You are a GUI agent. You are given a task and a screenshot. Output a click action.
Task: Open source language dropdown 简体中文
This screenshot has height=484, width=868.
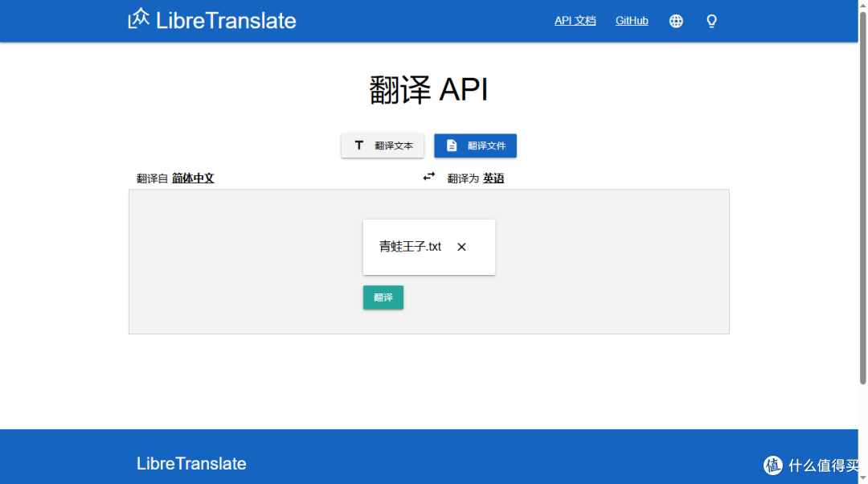coord(193,178)
